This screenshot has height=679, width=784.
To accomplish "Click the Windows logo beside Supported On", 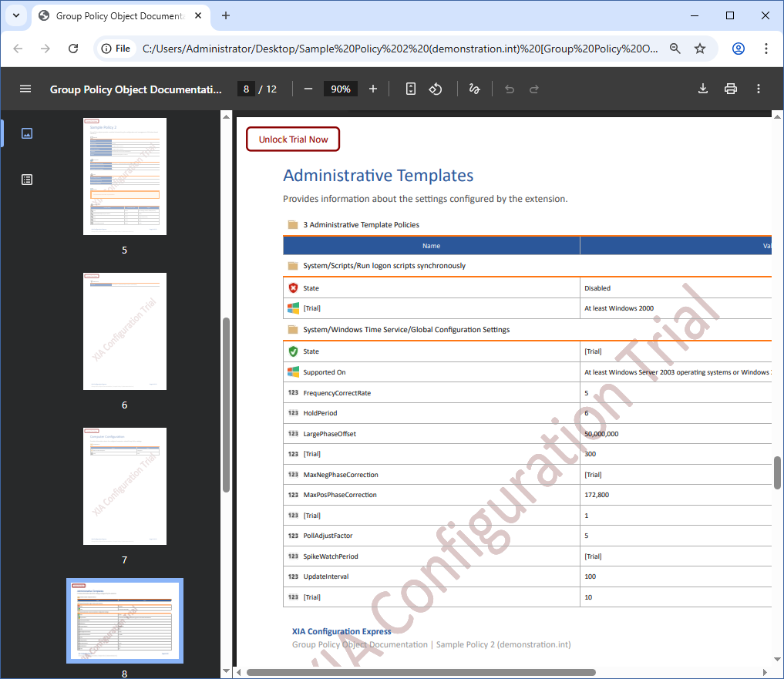I will click(293, 372).
